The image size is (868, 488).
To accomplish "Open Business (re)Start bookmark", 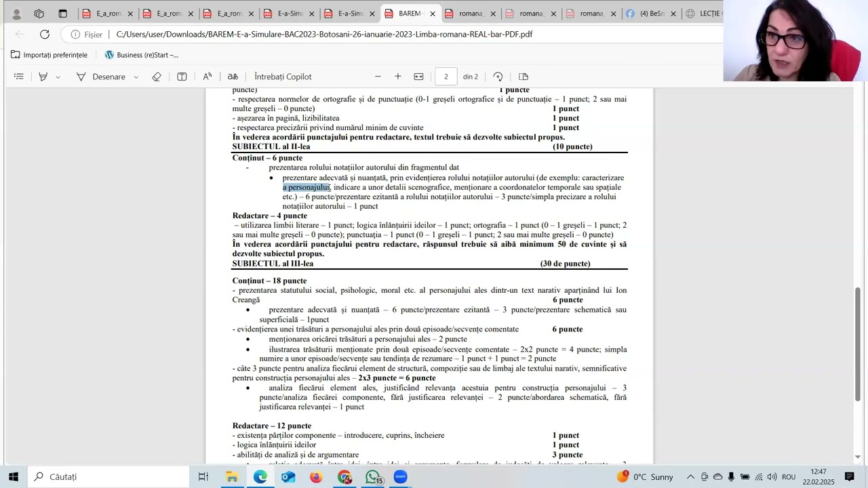I will tap(142, 55).
